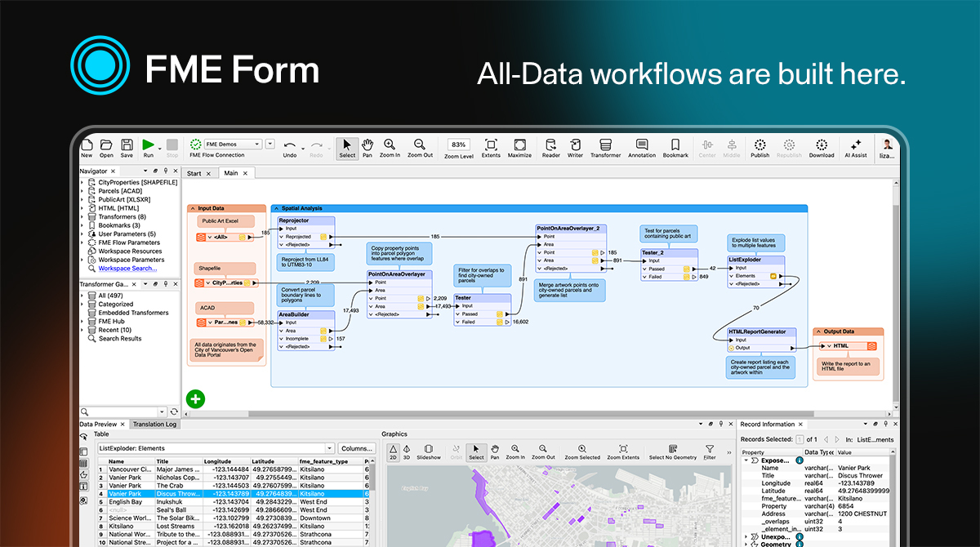Screen dimensions: 980x547
Task: Click the English Bay Inukshuk table row
Action: pos(234,501)
